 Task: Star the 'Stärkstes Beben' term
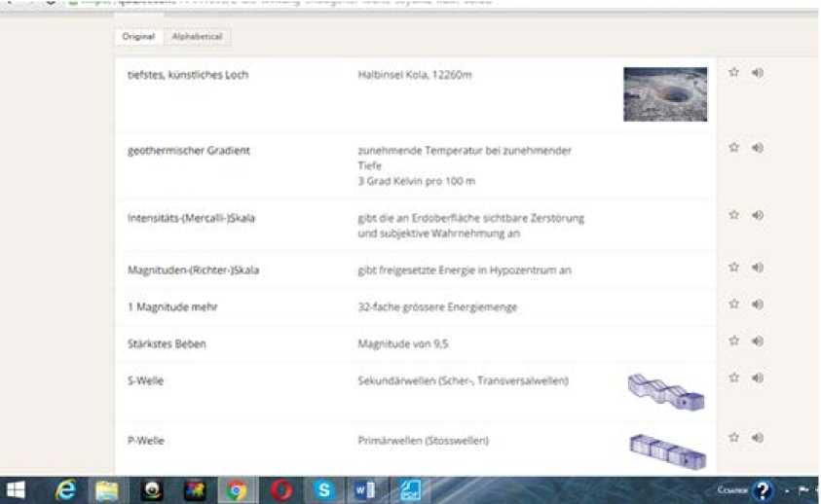733,341
